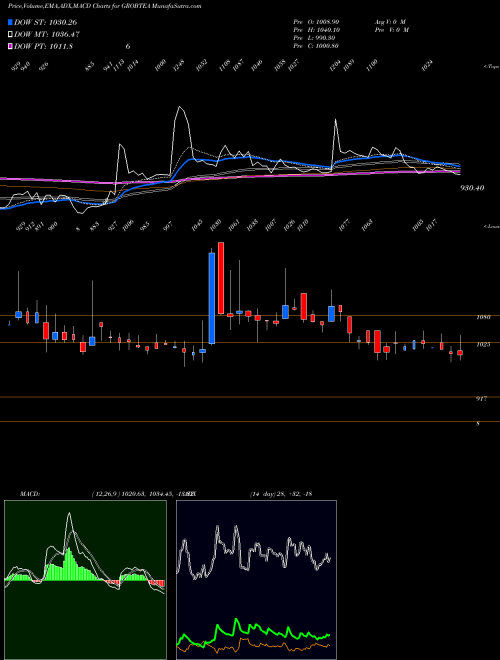
Task: Click the 930.40 price label
Action: [471, 188]
